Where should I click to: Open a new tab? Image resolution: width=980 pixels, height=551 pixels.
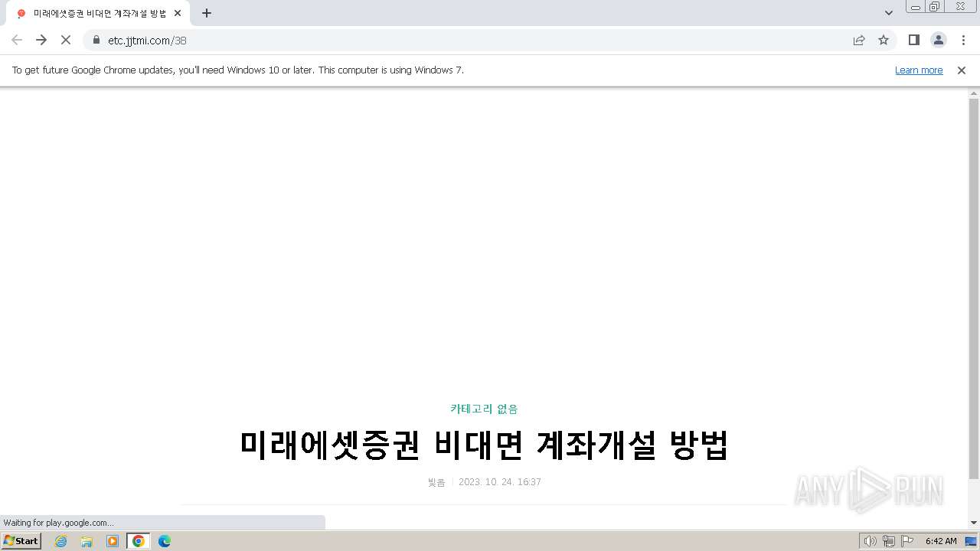[x=207, y=13]
